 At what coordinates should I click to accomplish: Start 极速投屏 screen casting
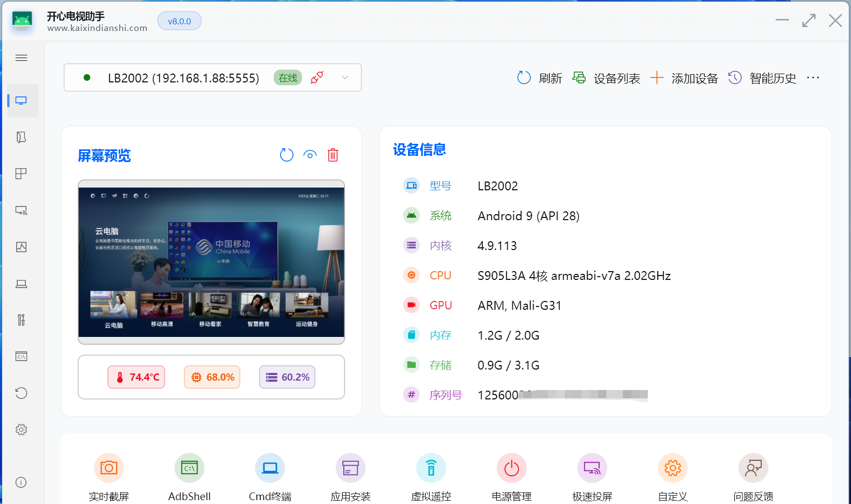point(592,468)
